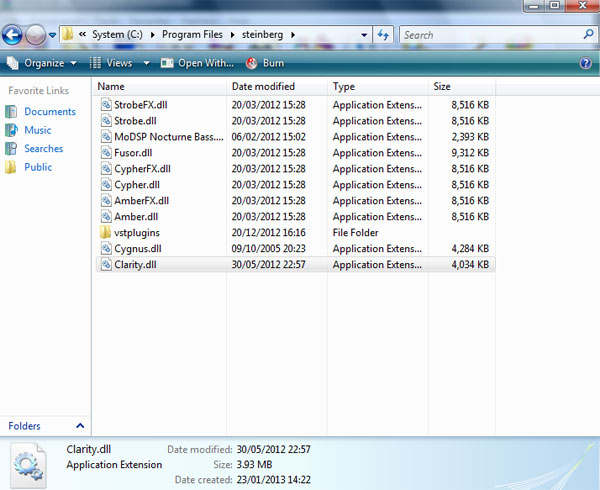The height and width of the screenshot is (490, 600).
Task: Sort by Type column header
Action: click(378, 86)
